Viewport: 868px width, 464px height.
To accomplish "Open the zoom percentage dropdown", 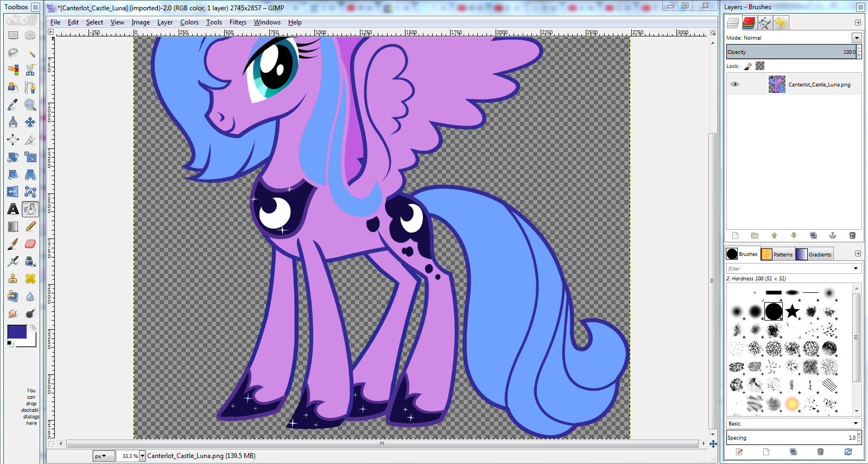I will tap(142, 456).
